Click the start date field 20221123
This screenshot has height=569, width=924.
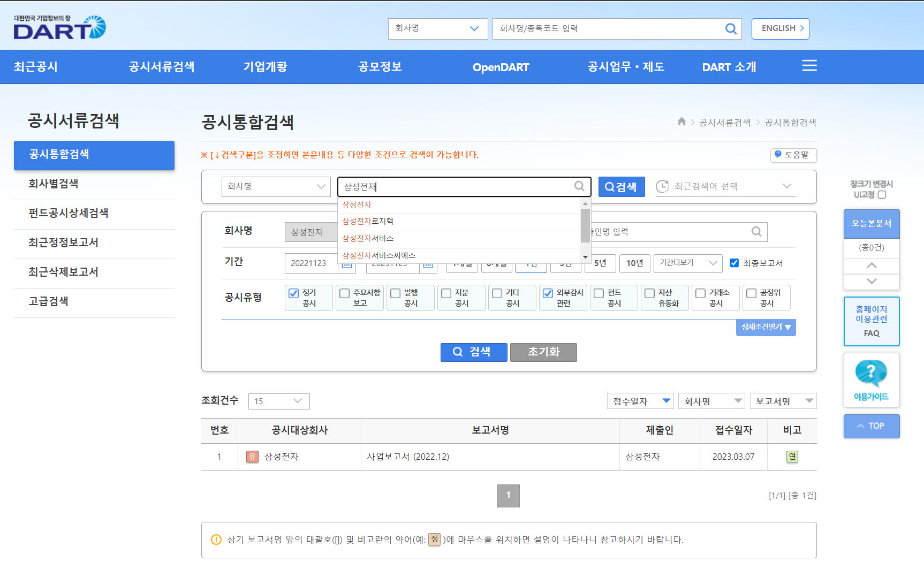(x=310, y=263)
